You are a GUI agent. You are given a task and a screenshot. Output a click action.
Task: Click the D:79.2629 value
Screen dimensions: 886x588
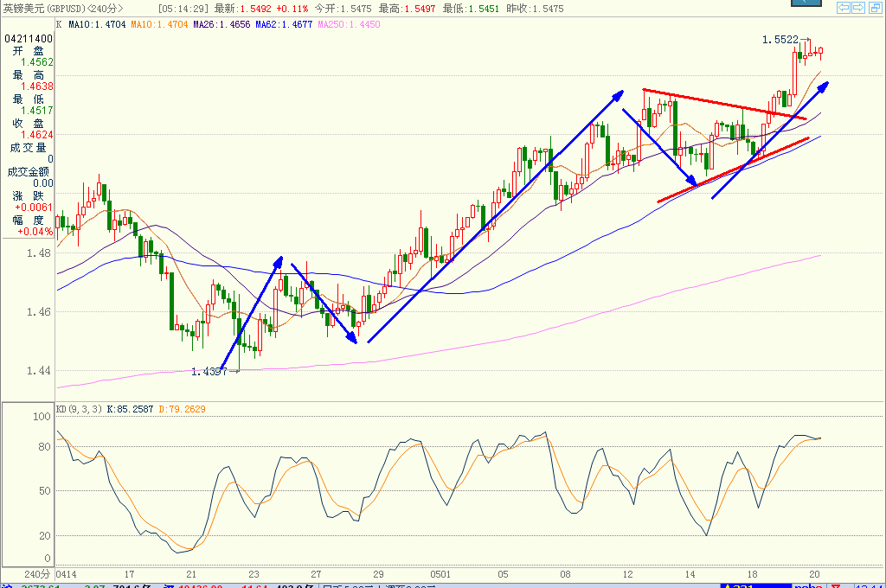[x=182, y=409]
